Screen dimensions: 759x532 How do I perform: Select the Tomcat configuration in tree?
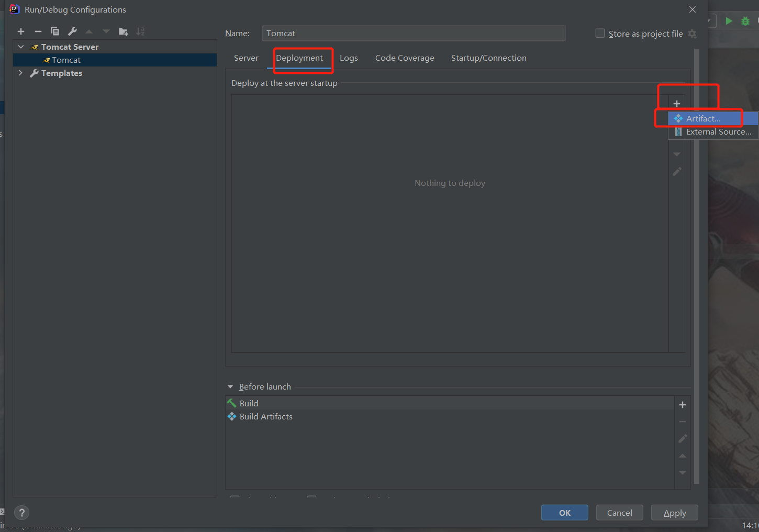[115, 60]
